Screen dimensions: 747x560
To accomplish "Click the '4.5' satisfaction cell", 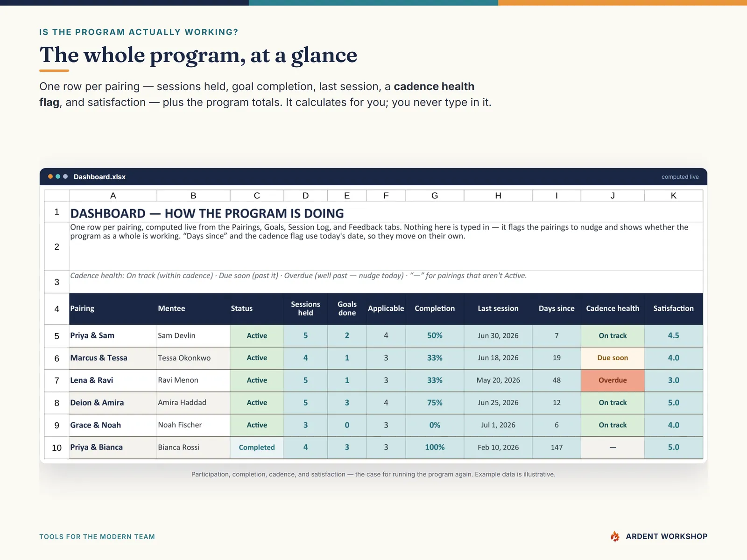I will 673,336.
